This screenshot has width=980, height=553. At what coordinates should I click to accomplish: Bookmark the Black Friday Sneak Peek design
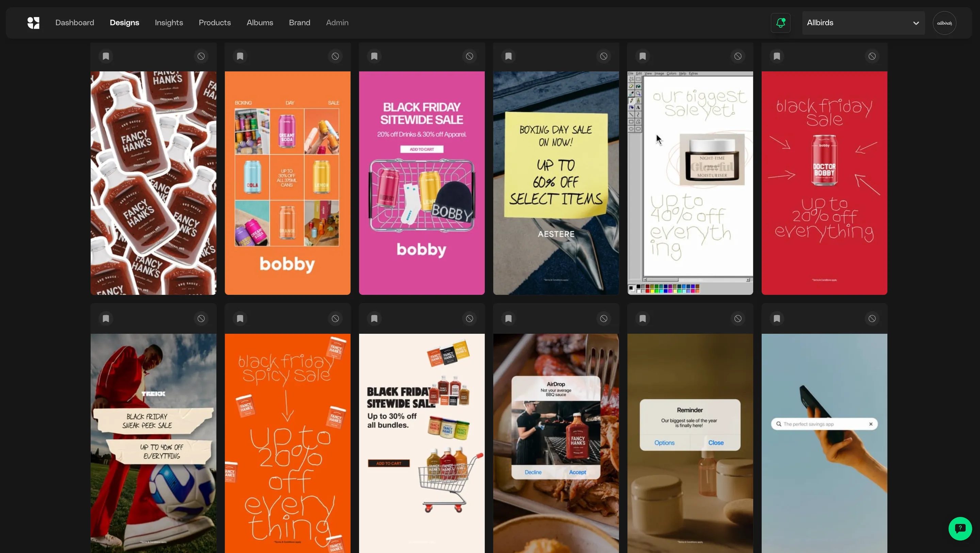[x=106, y=319]
